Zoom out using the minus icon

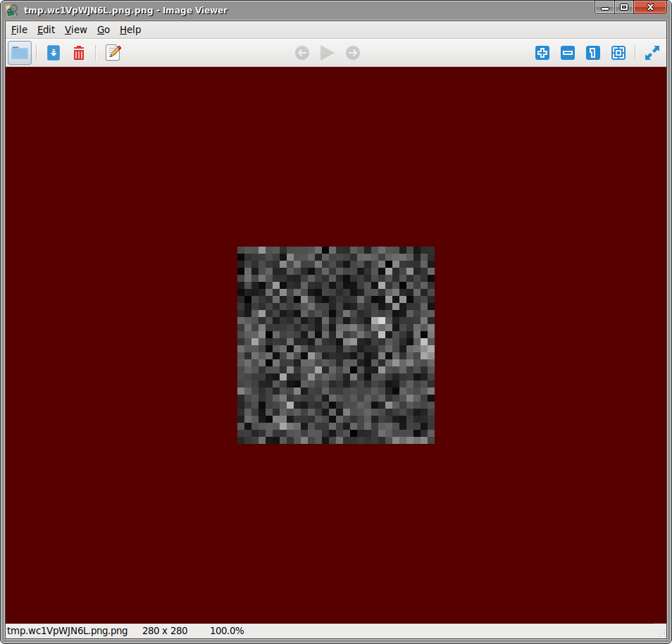click(568, 53)
